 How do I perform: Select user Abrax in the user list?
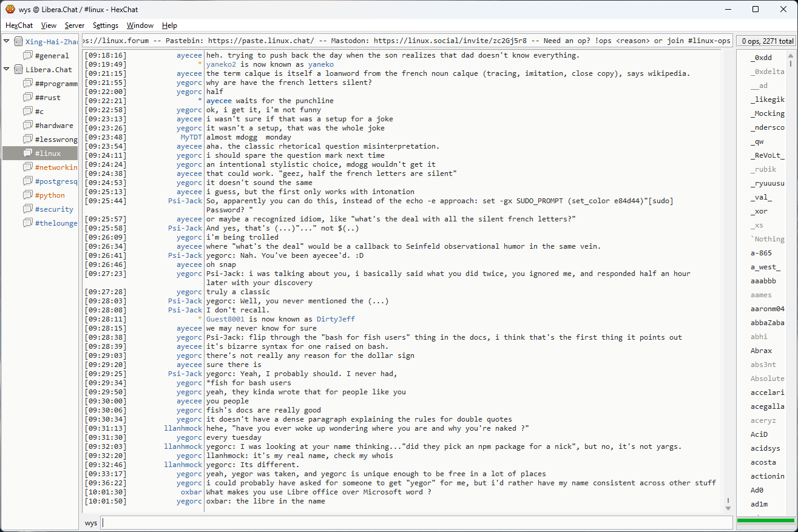761,351
